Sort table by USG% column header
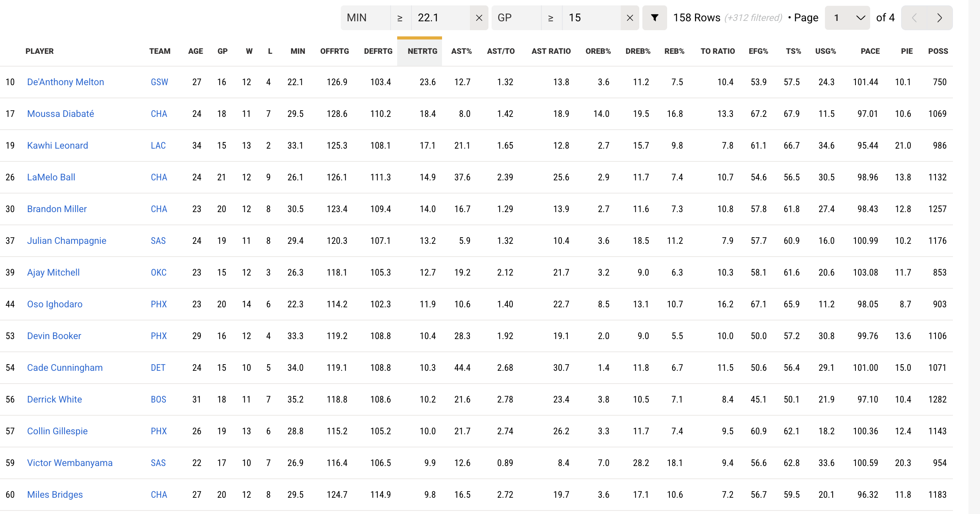Screen dimensions: 980x514 pos(825,51)
